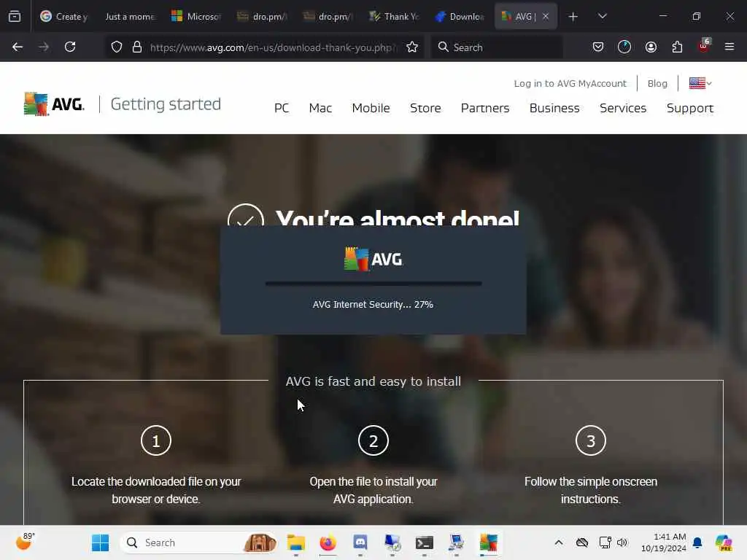This screenshot has height=560, width=747.
Task: Open the Firefox account icon
Action: [651, 47]
